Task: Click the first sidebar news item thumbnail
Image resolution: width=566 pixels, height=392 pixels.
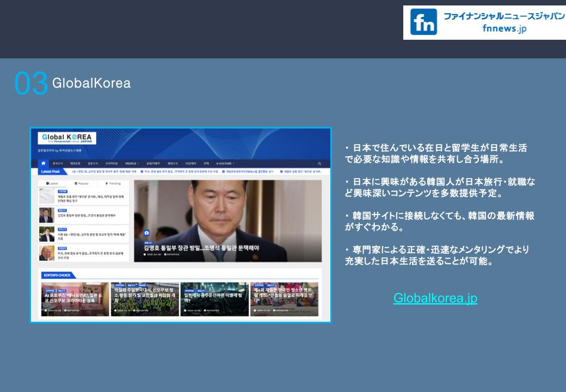Action: [x=46, y=196]
